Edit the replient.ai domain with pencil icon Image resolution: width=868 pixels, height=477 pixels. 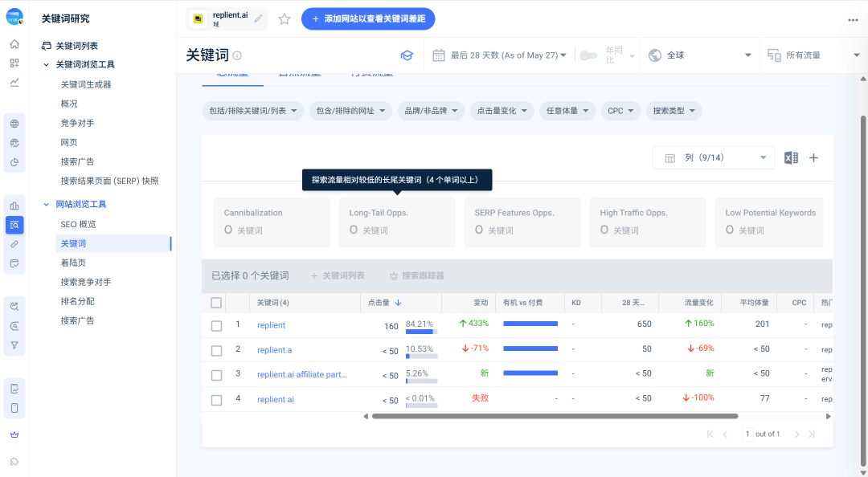259,18
